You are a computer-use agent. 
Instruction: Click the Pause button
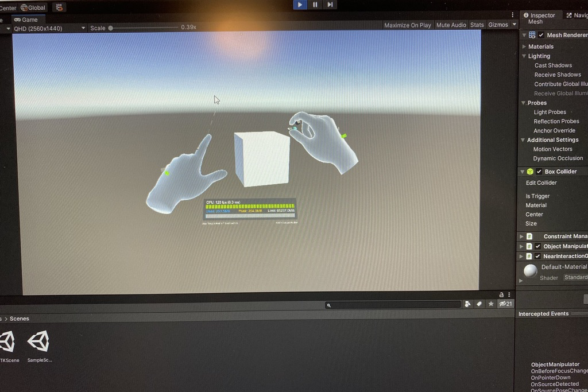click(315, 5)
